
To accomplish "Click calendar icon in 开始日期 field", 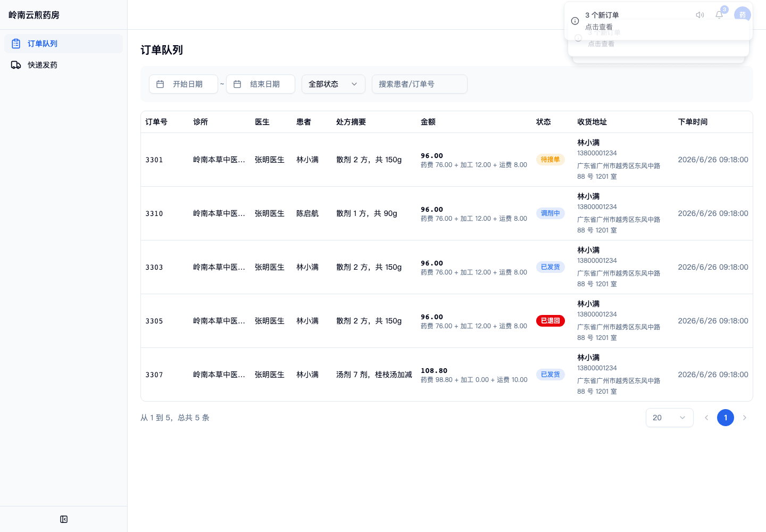I will pyautogui.click(x=160, y=84).
